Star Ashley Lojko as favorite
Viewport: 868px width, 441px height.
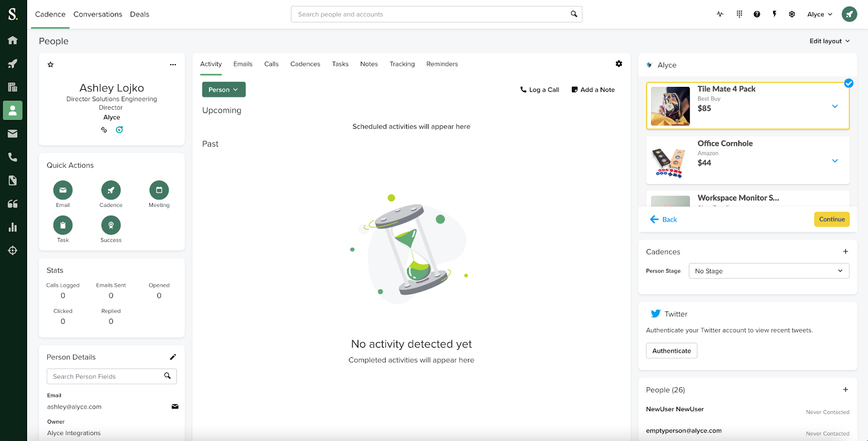point(50,65)
